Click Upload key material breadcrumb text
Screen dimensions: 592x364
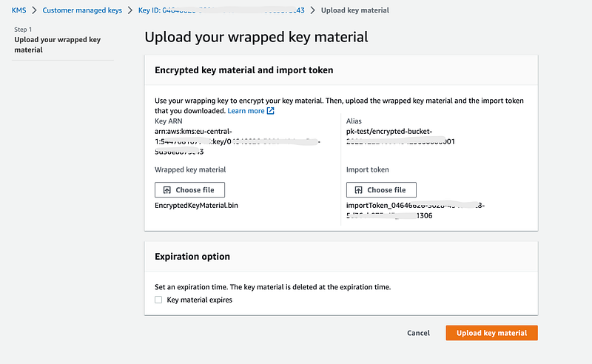coord(355,10)
